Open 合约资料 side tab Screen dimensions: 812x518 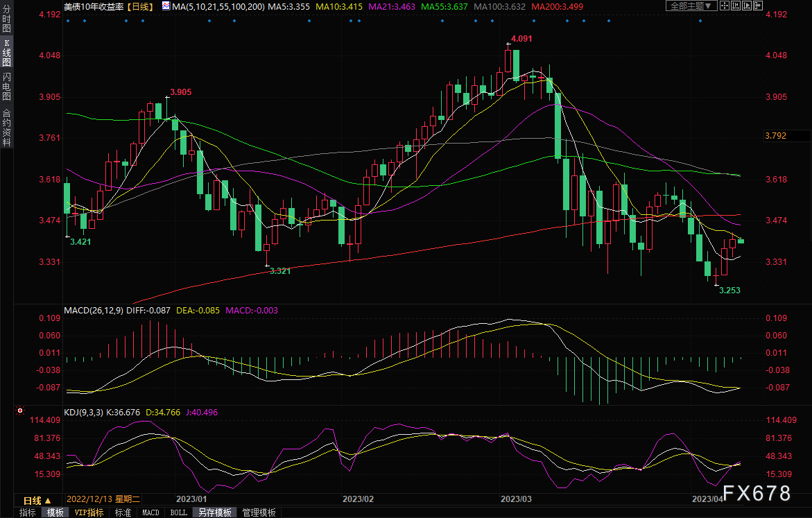click(x=7, y=128)
